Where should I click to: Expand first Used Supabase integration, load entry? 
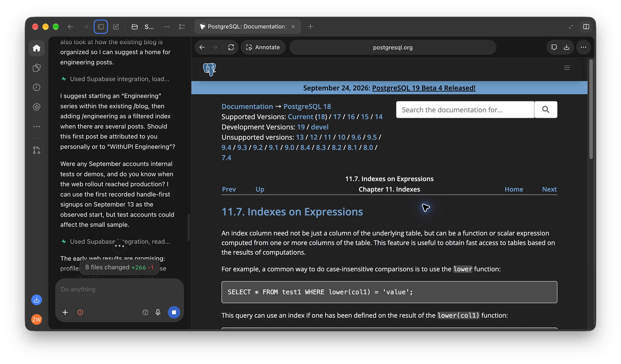coord(115,79)
